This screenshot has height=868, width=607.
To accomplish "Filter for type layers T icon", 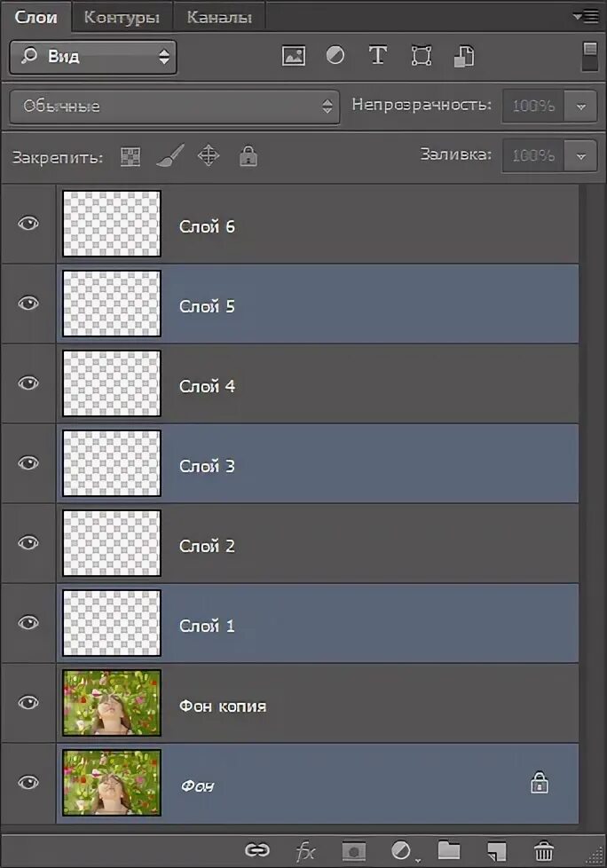I will tap(377, 55).
